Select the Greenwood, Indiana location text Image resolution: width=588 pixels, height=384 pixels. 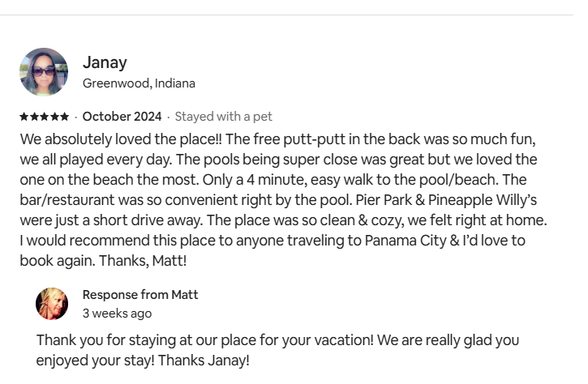coord(139,83)
